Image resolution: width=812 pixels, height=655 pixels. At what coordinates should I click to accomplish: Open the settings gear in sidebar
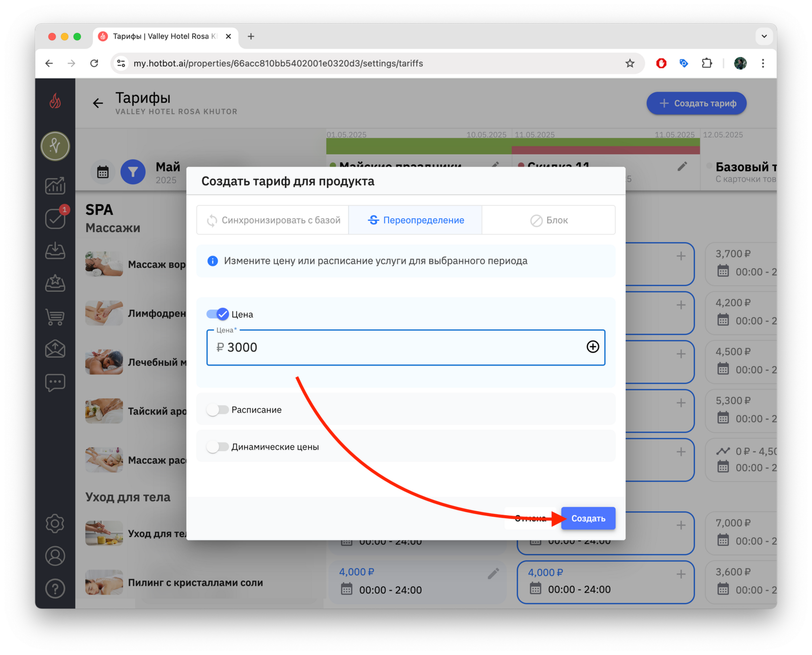pyautogui.click(x=55, y=524)
